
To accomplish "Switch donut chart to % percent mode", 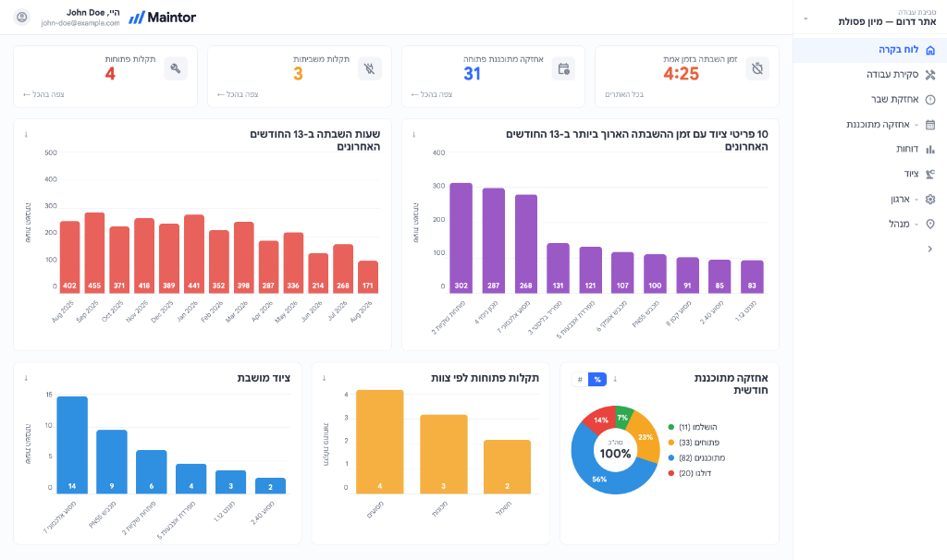I will [597, 380].
